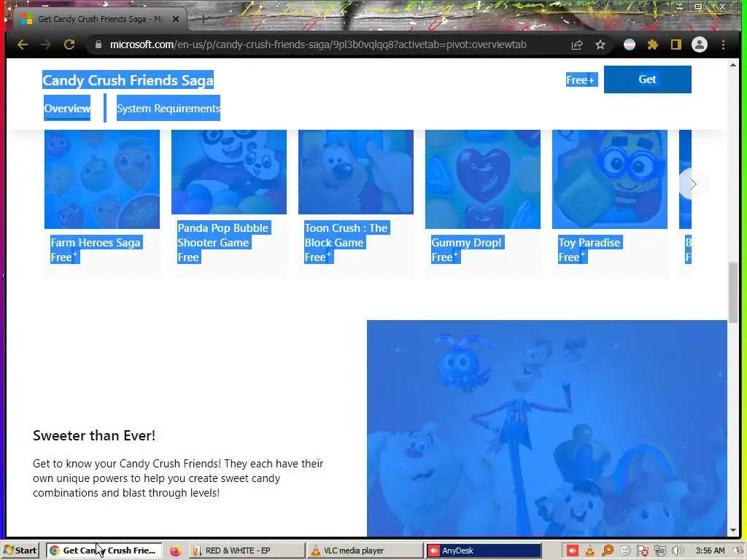The image size is (747, 560).
Task: Open the Toon Crush : The Block Game link
Action: coord(346,236)
